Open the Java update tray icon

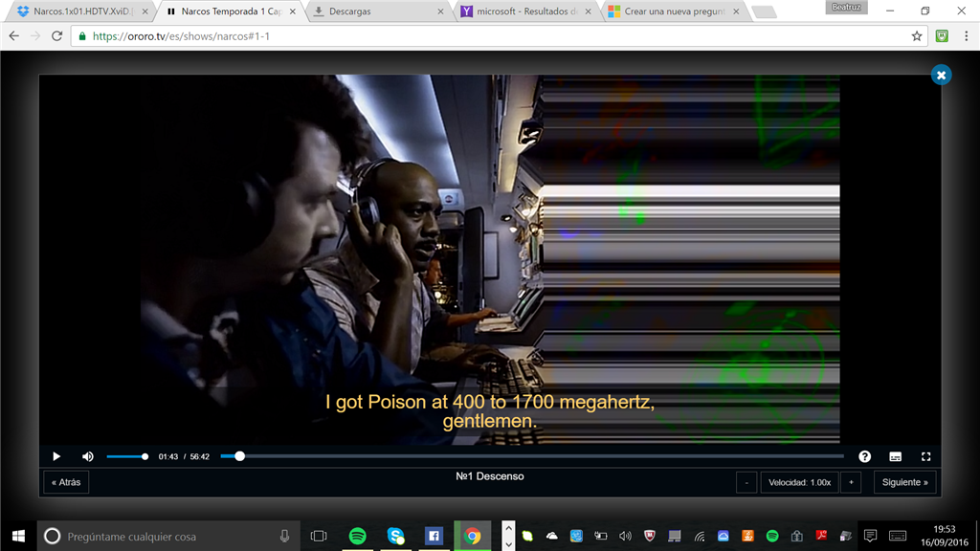[x=747, y=536]
